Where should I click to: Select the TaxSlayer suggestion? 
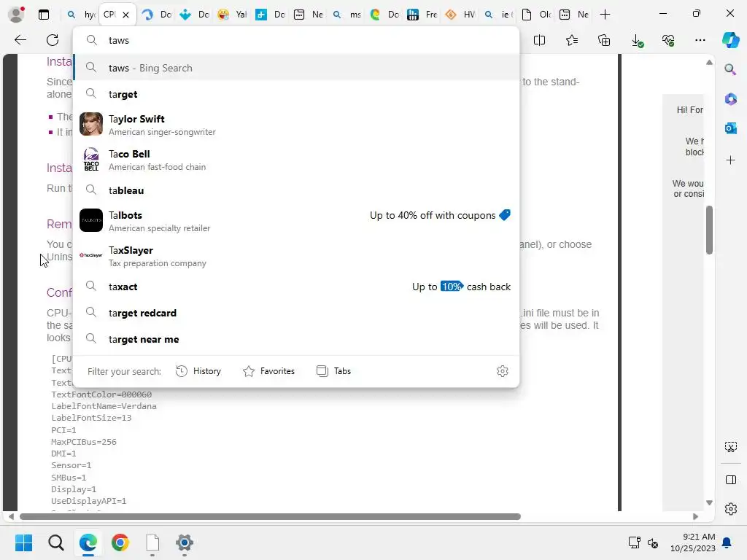pos(296,256)
